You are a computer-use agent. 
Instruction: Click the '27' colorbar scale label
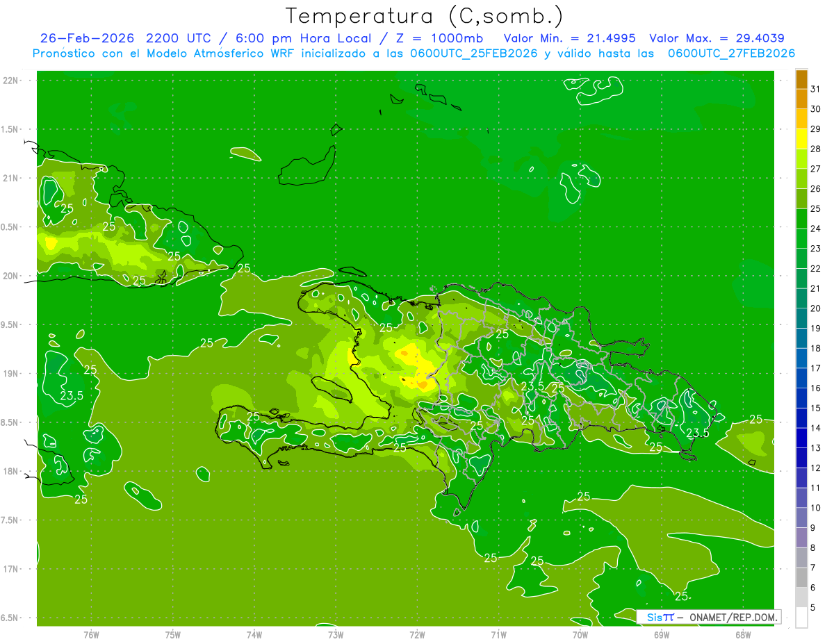[815, 169]
